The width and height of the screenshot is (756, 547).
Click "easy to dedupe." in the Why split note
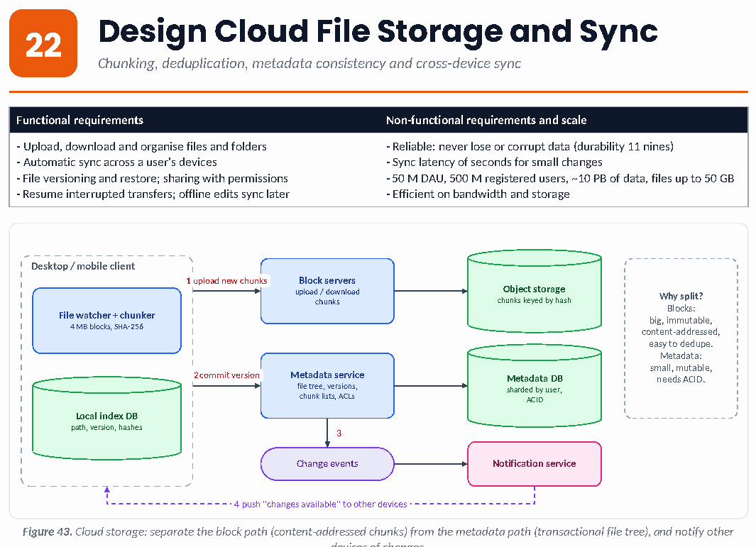tap(681, 343)
